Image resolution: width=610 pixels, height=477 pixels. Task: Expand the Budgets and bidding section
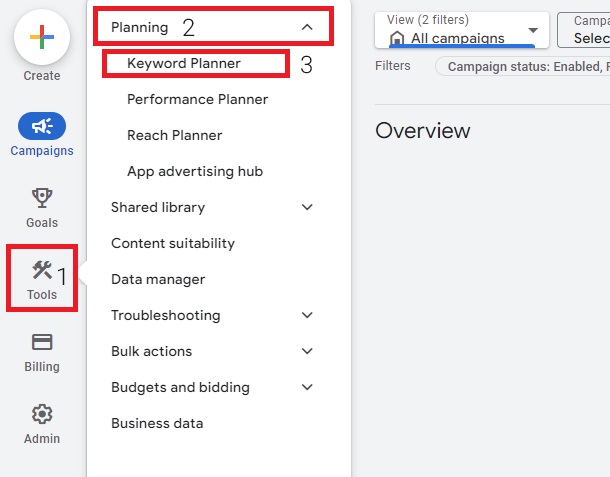point(307,387)
